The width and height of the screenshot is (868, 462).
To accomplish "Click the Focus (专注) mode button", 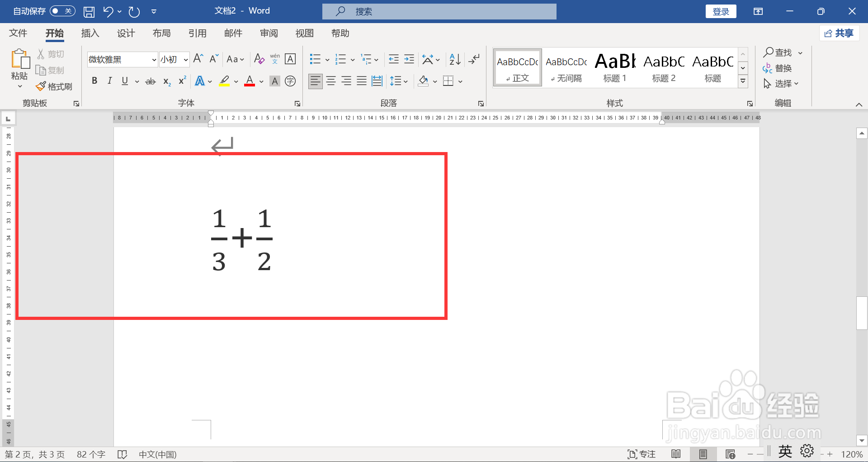I will (642, 454).
